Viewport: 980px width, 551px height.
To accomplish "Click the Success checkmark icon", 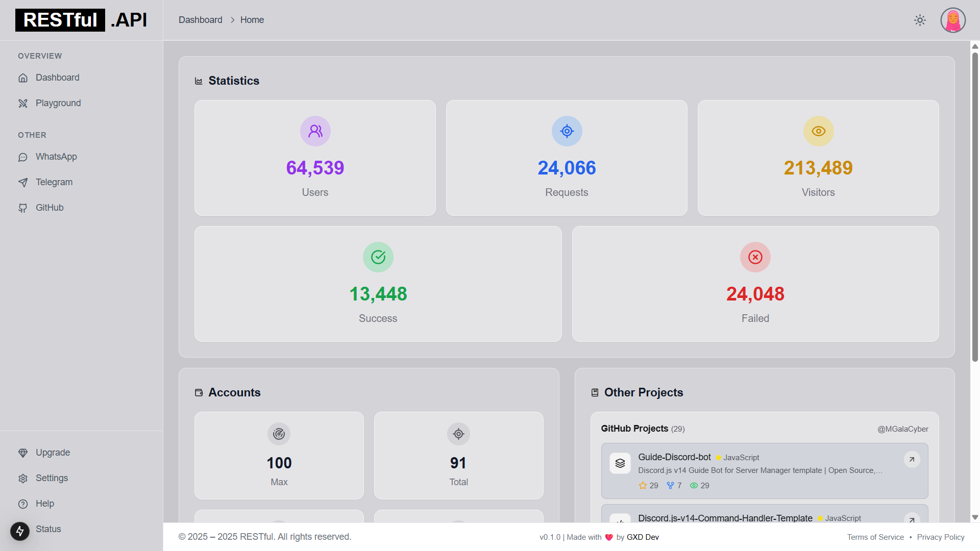I will tap(378, 257).
